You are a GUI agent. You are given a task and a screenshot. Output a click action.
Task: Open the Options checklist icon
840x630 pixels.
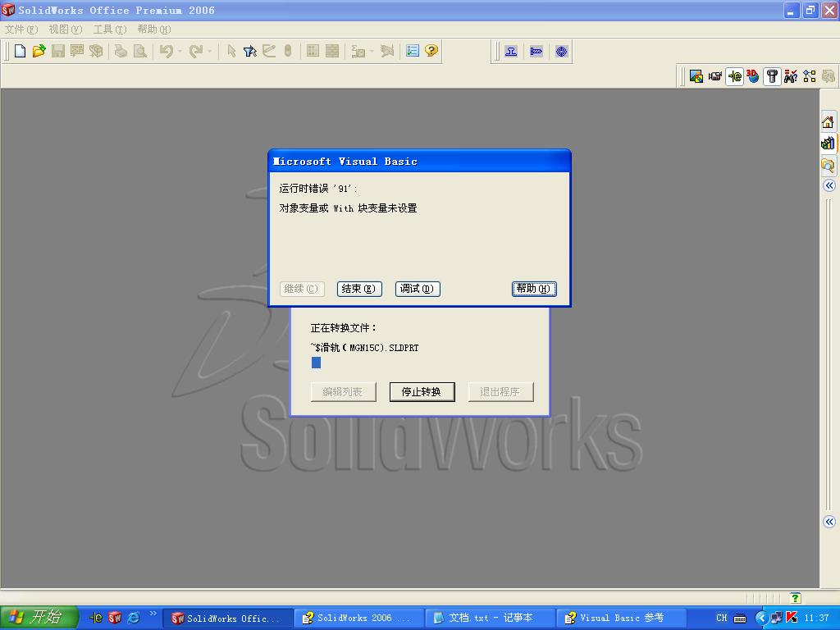(x=413, y=51)
